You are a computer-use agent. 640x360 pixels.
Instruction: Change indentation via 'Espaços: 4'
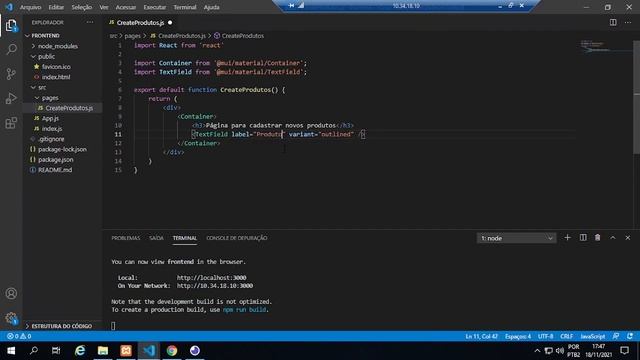coord(518,336)
